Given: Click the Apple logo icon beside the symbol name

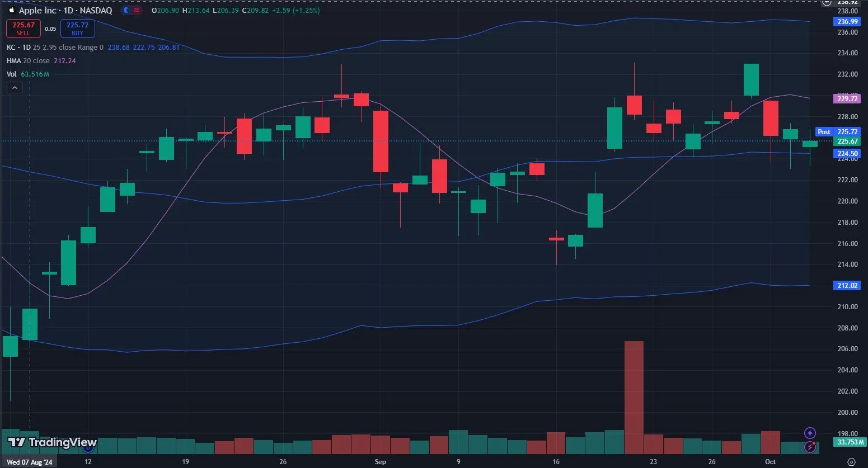Looking at the screenshot, I should pos(11,11).
